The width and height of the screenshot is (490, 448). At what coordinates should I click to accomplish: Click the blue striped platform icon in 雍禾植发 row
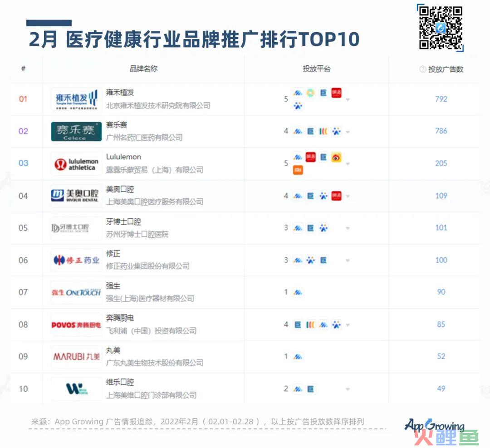click(x=298, y=93)
